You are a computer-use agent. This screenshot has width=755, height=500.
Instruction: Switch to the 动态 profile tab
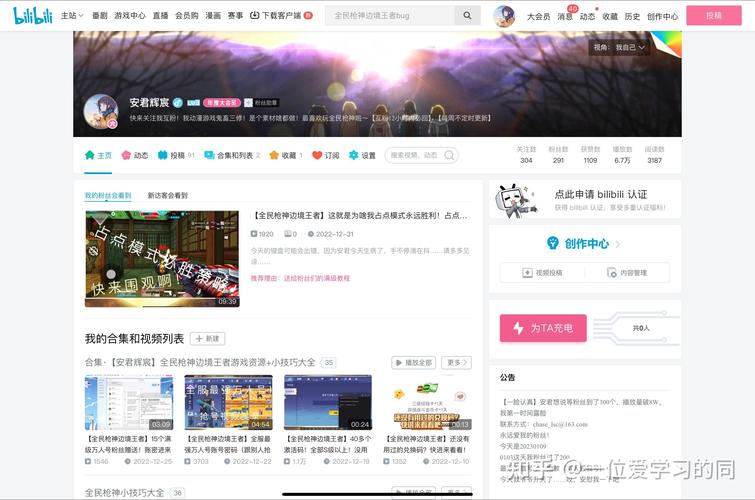point(135,155)
